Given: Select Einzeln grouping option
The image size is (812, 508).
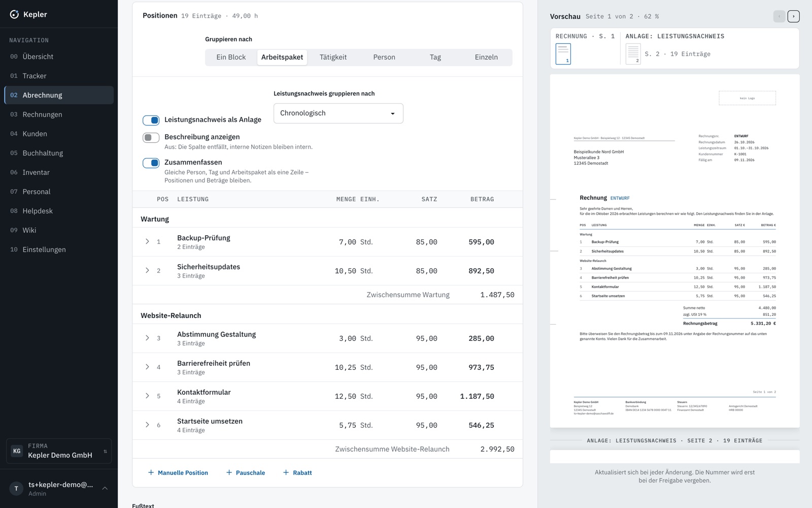Looking at the screenshot, I should pyautogui.click(x=486, y=57).
